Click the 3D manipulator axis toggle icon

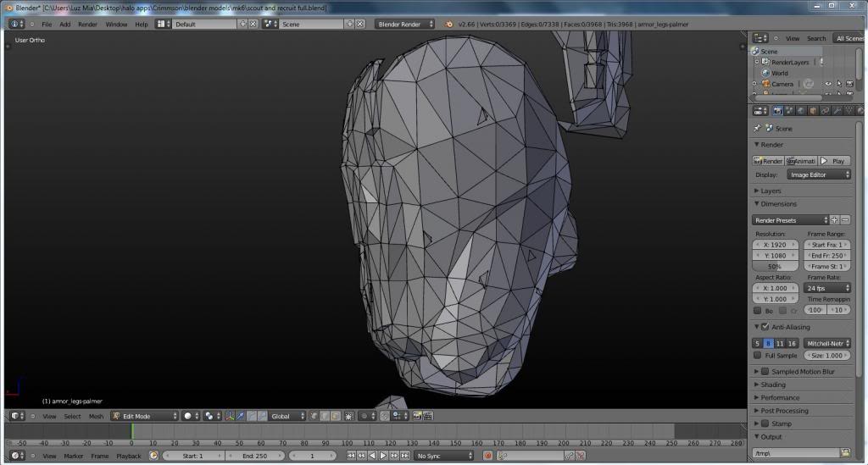coord(230,416)
